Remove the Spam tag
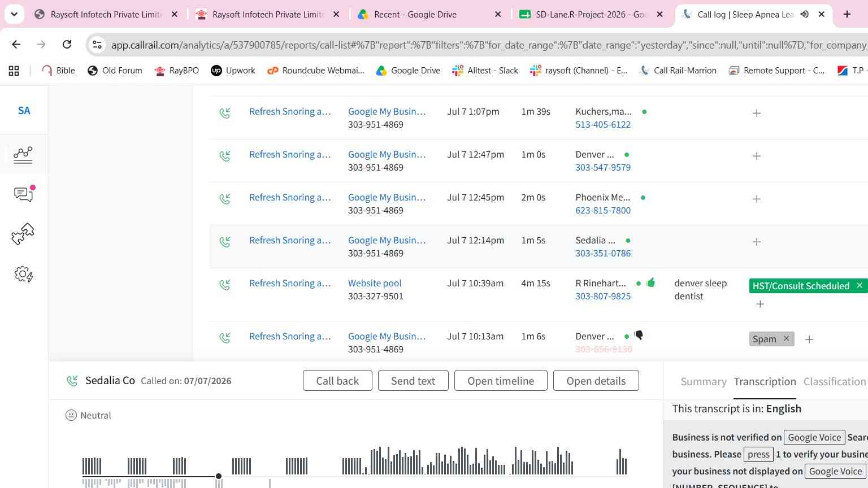 pos(786,338)
